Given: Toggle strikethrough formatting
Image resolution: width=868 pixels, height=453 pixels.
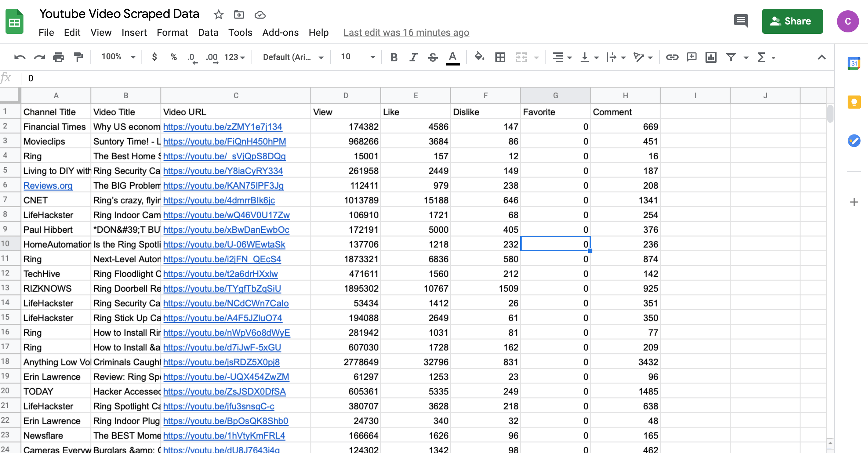Looking at the screenshot, I should 433,57.
